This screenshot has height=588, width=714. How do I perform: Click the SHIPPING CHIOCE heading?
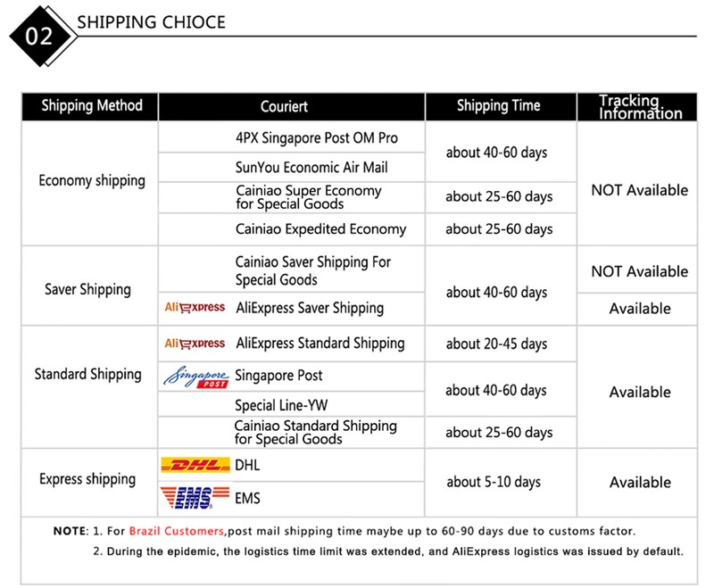coord(151,21)
